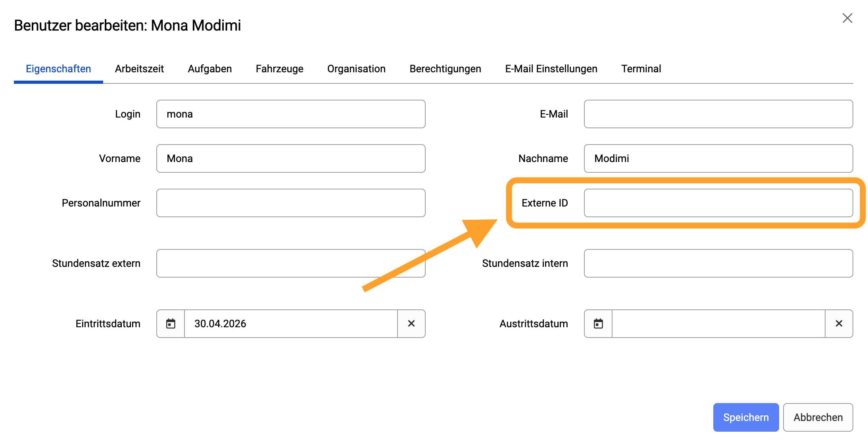The height and width of the screenshot is (444, 868).
Task: Close the Benutzer bearbeiten dialog
Action: tap(847, 18)
